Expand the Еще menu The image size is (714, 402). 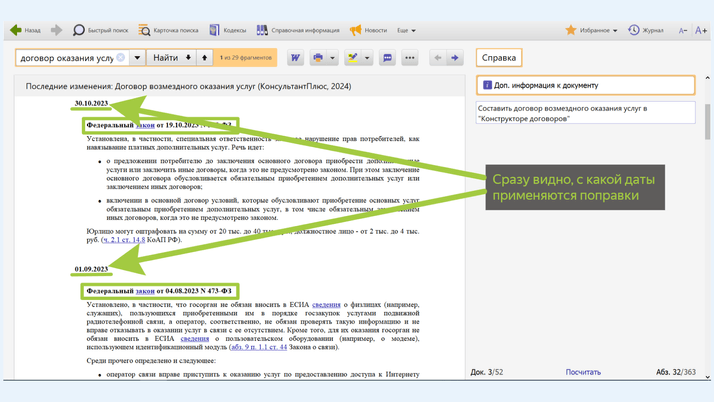click(406, 31)
